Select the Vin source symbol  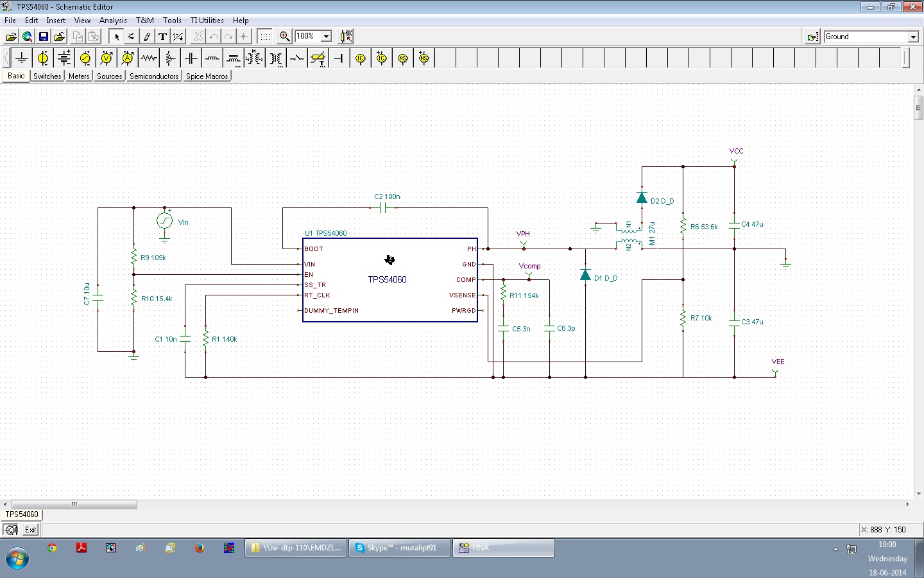pyautogui.click(x=164, y=222)
